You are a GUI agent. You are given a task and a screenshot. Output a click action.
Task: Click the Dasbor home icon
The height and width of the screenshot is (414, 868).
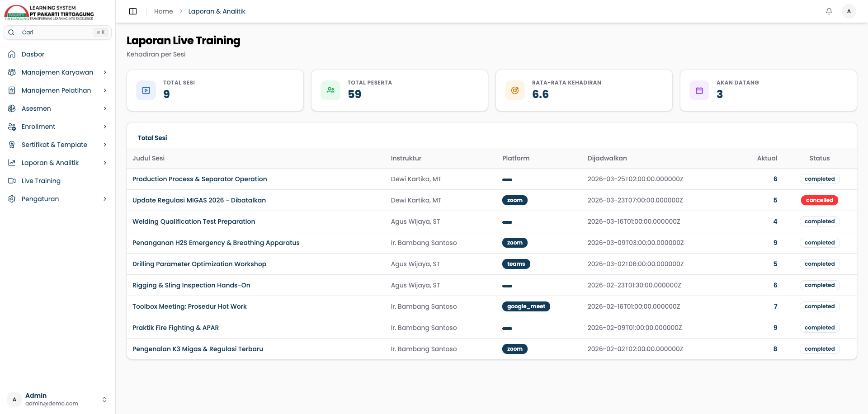click(12, 54)
